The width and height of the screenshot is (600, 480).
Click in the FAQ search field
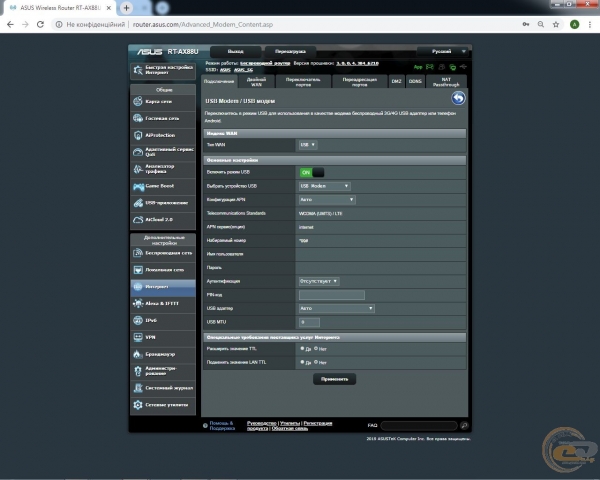[419, 425]
